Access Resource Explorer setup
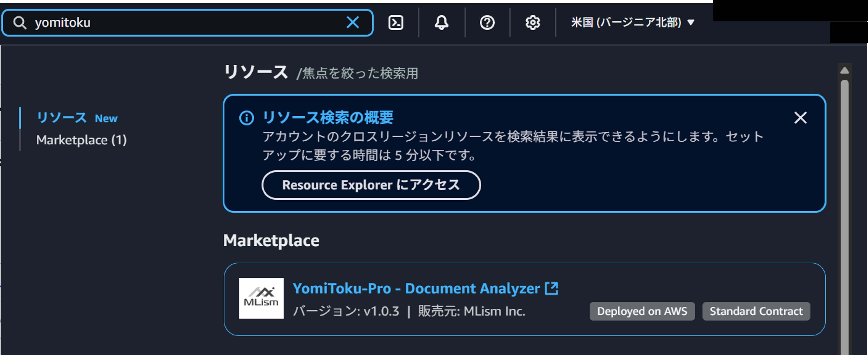 tap(371, 184)
